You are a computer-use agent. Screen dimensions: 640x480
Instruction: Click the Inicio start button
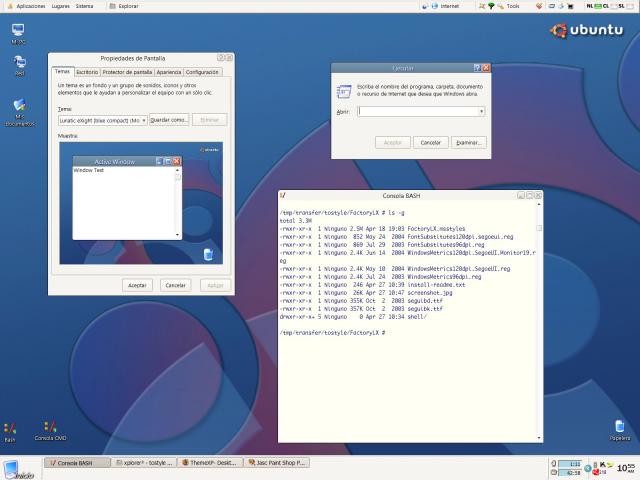tap(18, 469)
